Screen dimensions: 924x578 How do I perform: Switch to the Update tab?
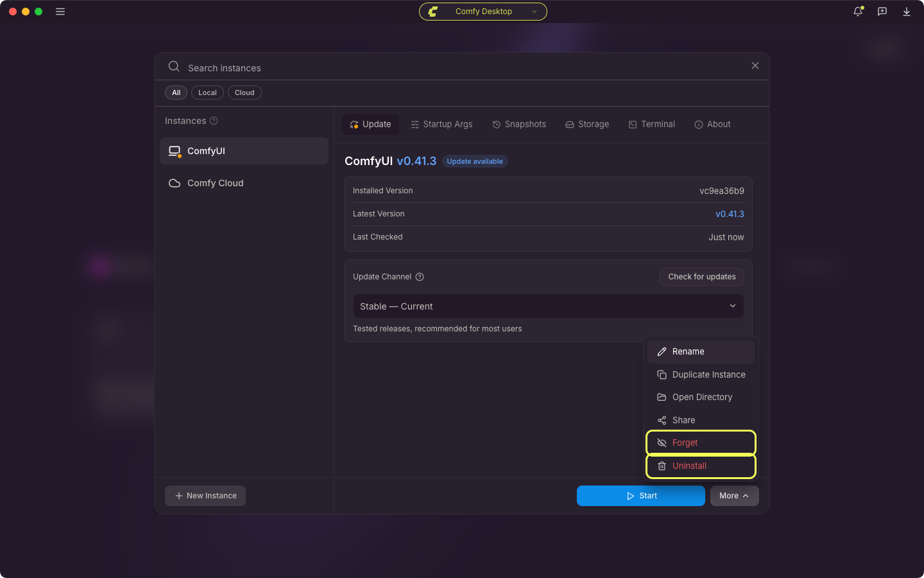[370, 125]
